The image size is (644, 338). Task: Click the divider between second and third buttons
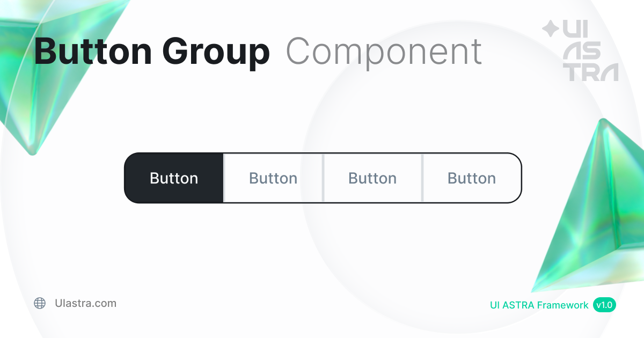tap(323, 178)
